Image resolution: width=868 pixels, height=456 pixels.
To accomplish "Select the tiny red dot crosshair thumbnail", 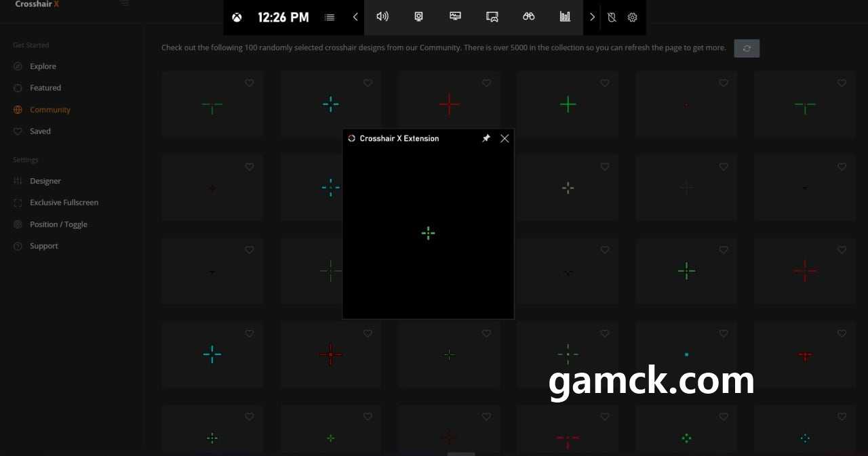I will tap(686, 104).
